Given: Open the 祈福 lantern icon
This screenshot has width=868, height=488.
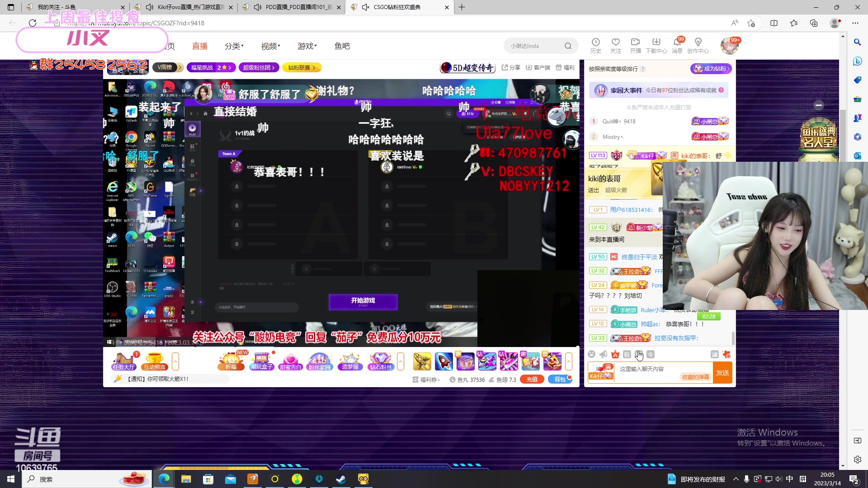Looking at the screenshot, I should pos(231,361).
